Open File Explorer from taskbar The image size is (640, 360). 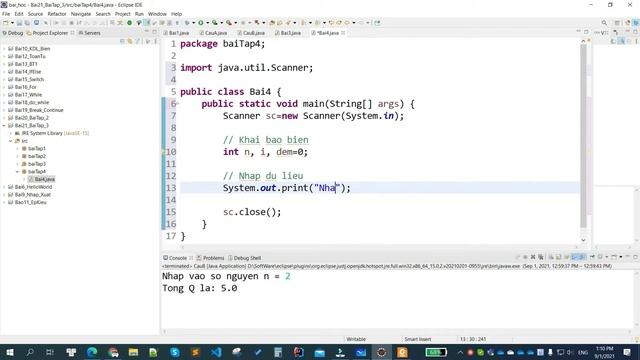tap(133, 352)
